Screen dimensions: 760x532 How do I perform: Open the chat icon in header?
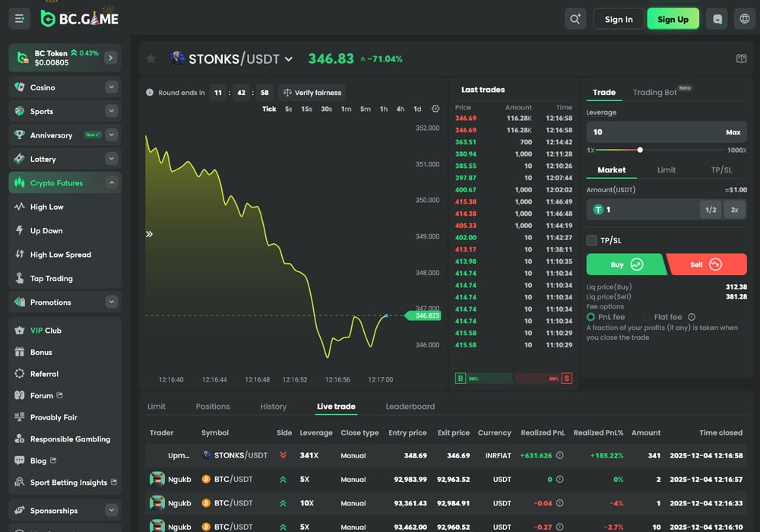717,19
